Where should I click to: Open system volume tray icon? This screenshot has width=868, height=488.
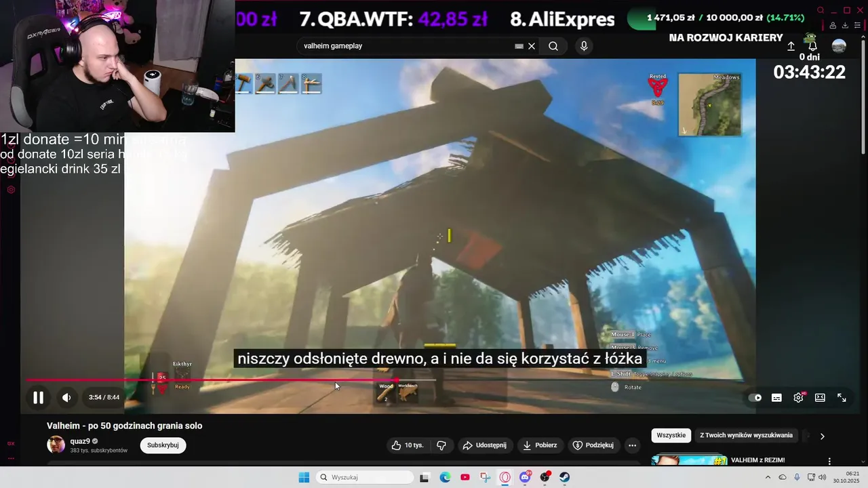pyautogui.click(x=823, y=477)
